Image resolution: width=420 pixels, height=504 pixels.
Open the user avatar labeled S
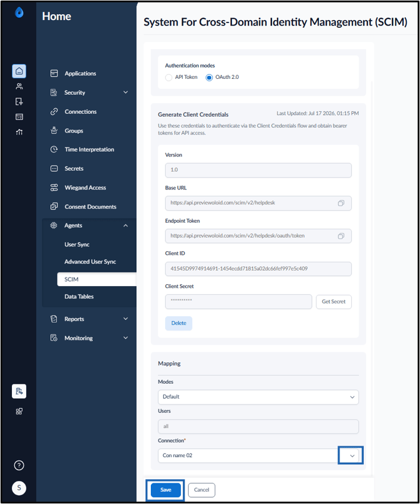19,488
